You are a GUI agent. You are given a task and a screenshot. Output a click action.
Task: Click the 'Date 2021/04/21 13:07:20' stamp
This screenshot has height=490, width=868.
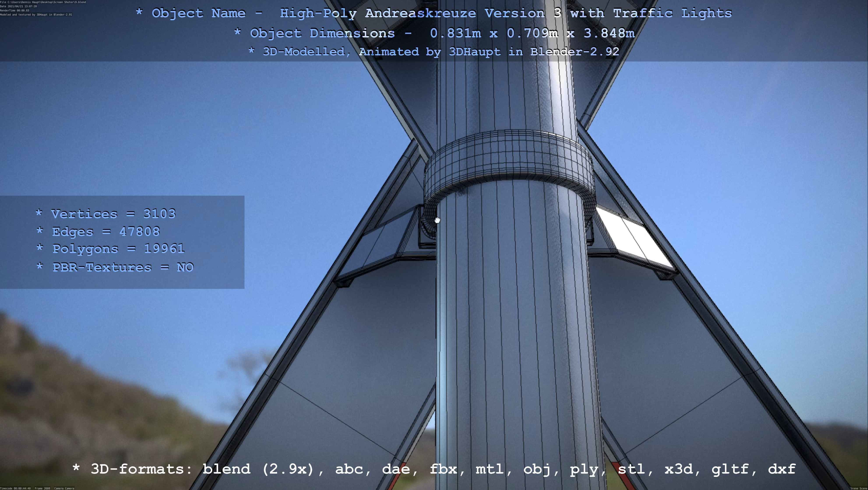click(x=19, y=6)
